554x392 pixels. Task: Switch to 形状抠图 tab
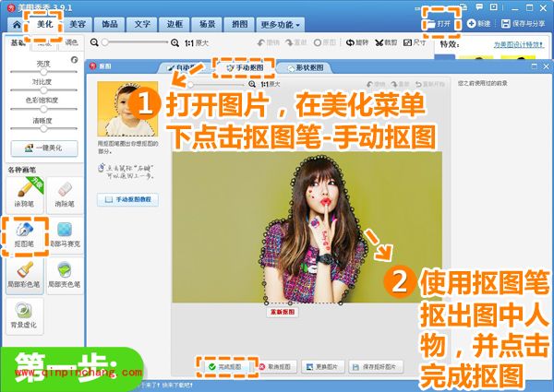tap(306, 67)
